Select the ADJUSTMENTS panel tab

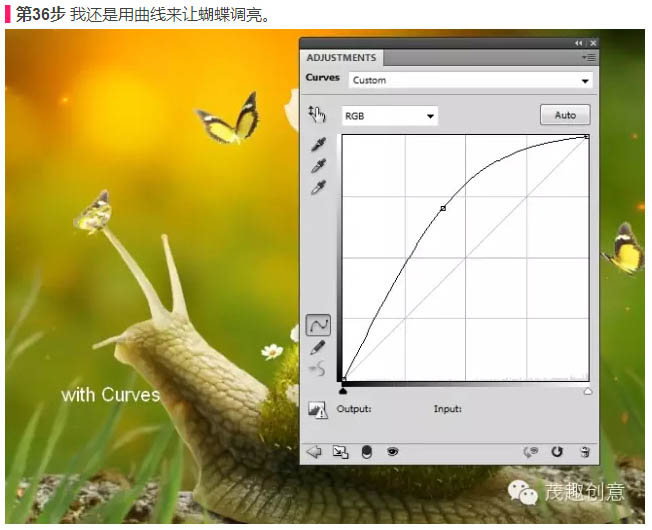[x=341, y=58]
